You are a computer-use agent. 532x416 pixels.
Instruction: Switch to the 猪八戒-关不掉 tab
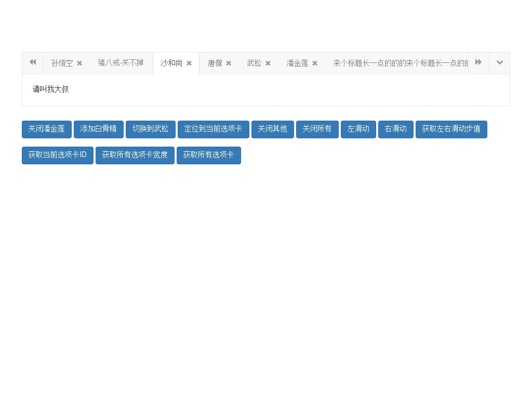point(121,63)
